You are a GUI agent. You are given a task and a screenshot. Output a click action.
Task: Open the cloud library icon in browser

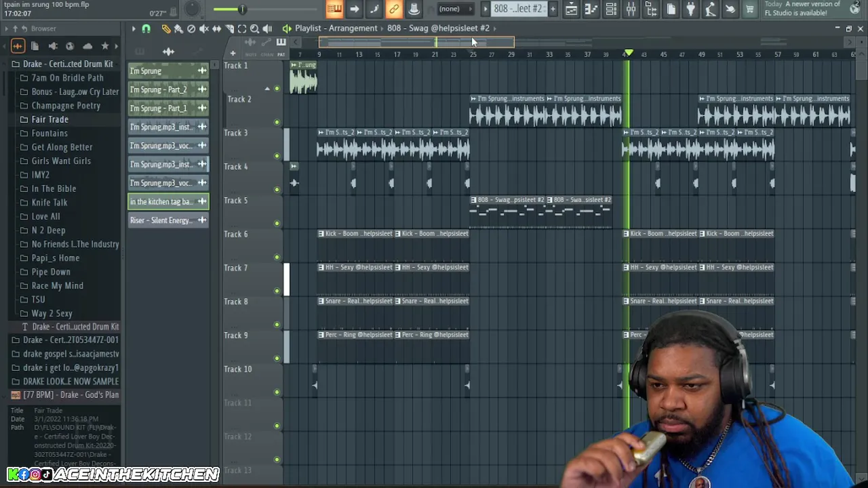pyautogui.click(x=87, y=46)
